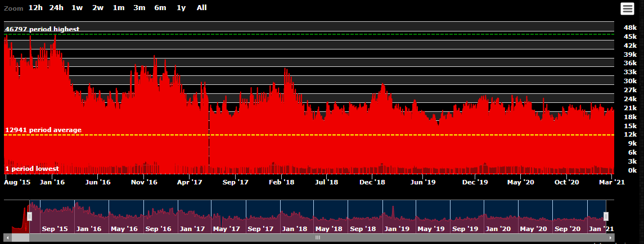The height and width of the screenshot is (244, 644).
Task: Set zoom range to 12h
Action: click(35, 8)
